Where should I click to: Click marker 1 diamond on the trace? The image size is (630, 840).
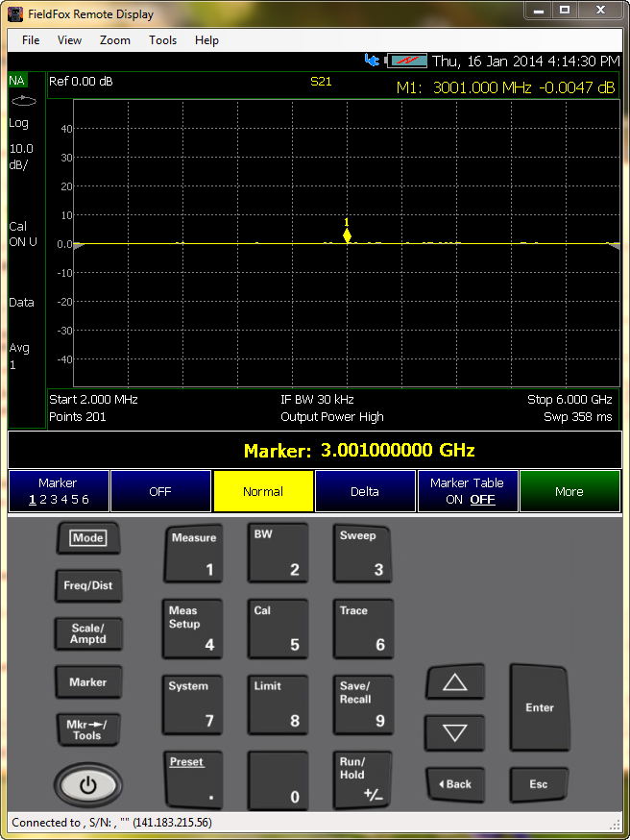click(347, 235)
